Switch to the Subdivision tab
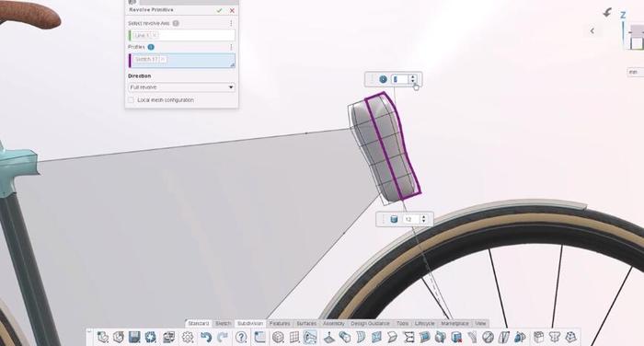Image resolution: width=644 pixels, height=346 pixels. pyautogui.click(x=250, y=324)
